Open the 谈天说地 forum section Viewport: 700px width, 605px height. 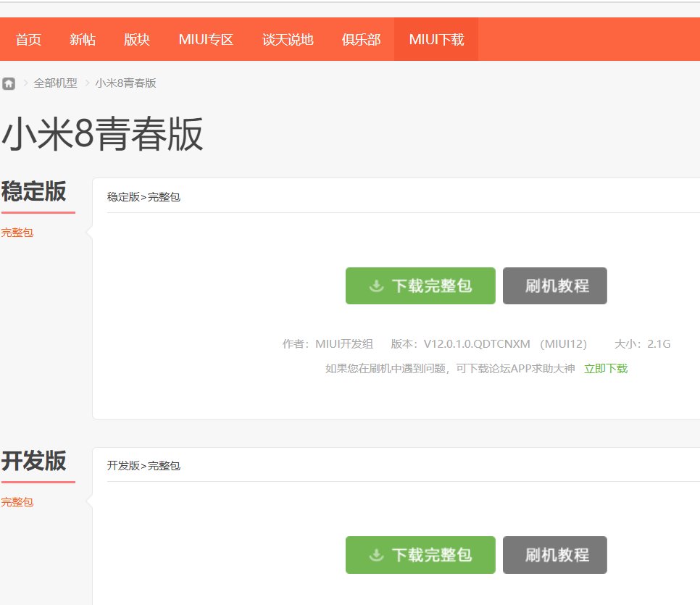(287, 40)
